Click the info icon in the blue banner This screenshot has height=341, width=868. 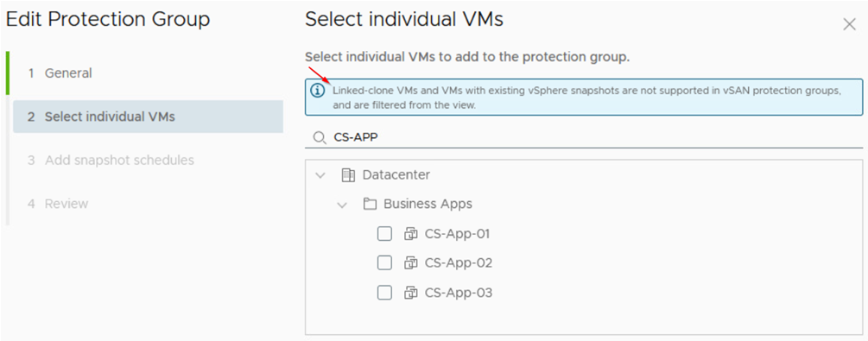coord(317,91)
